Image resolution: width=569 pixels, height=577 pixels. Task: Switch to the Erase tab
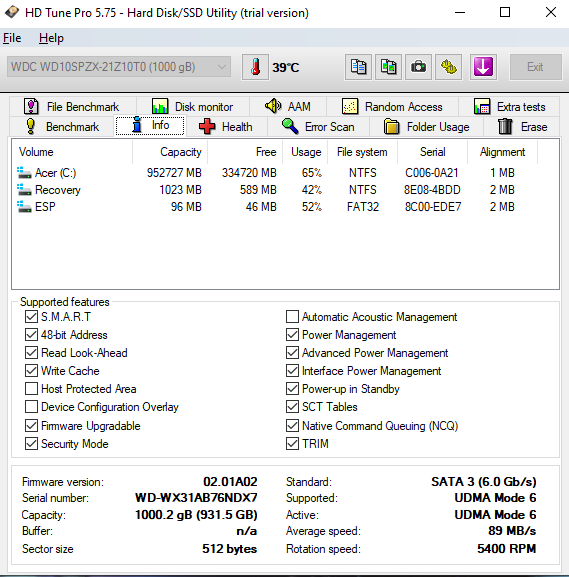pos(523,127)
